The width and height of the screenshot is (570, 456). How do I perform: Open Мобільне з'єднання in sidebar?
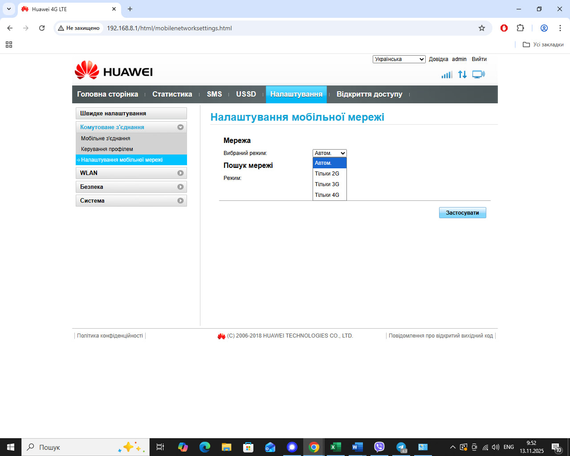[x=105, y=138]
